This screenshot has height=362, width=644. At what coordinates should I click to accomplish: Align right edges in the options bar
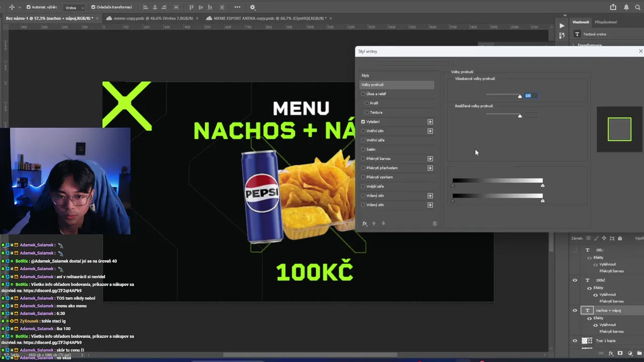[165, 7]
